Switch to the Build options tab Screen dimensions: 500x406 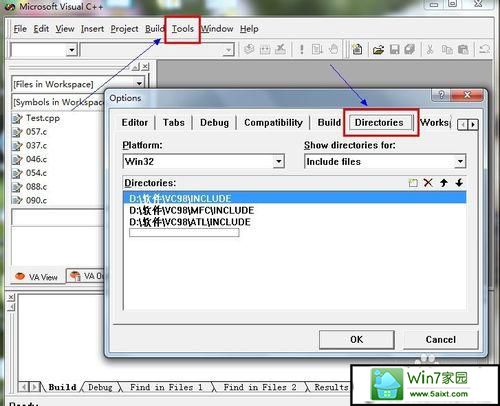coord(329,123)
